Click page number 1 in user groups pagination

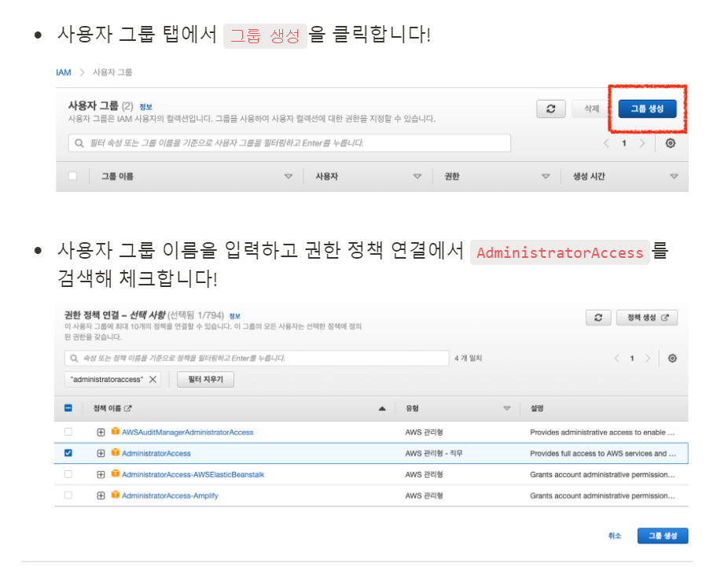point(624,143)
